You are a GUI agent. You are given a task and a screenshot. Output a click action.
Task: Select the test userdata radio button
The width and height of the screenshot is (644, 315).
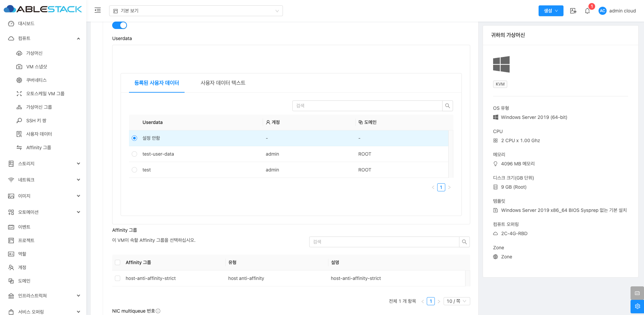[134, 170]
